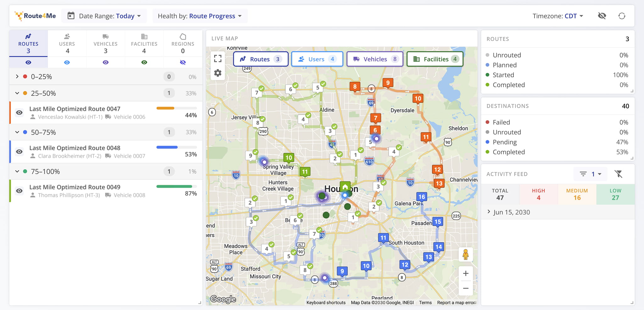Click orange stop marker 9 on map
This screenshot has width=644, height=310.
[388, 83]
